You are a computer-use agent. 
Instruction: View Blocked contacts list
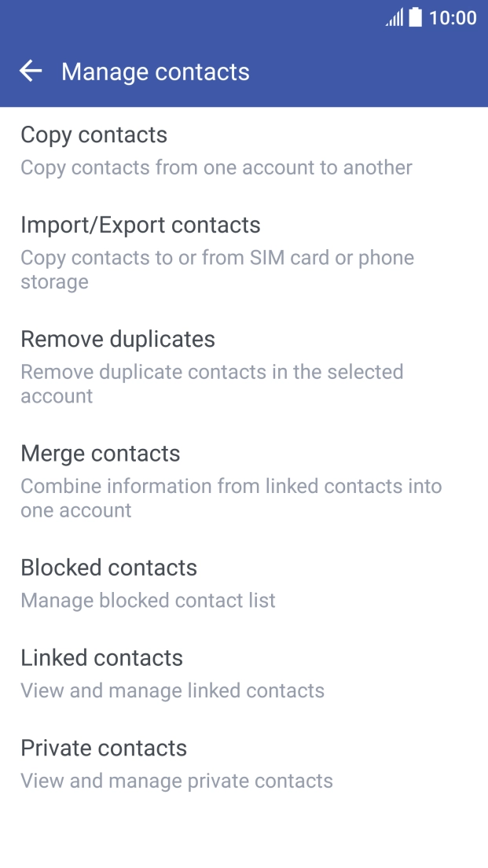[x=108, y=567]
